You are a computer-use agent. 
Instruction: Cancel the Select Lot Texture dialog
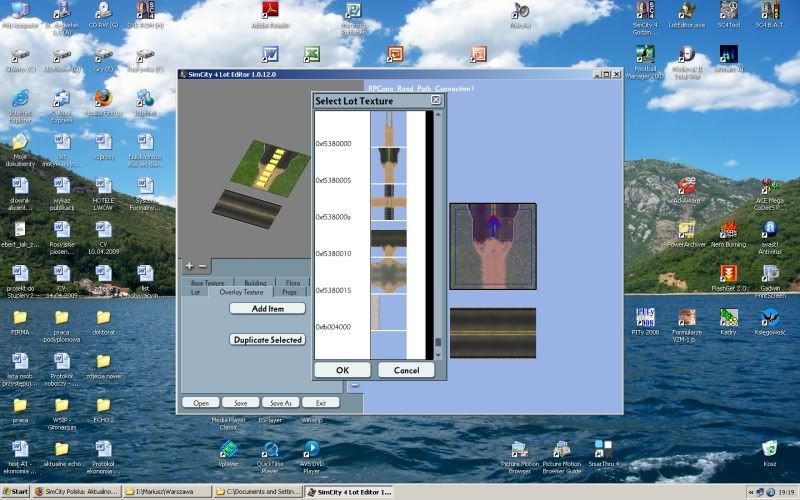coord(406,370)
